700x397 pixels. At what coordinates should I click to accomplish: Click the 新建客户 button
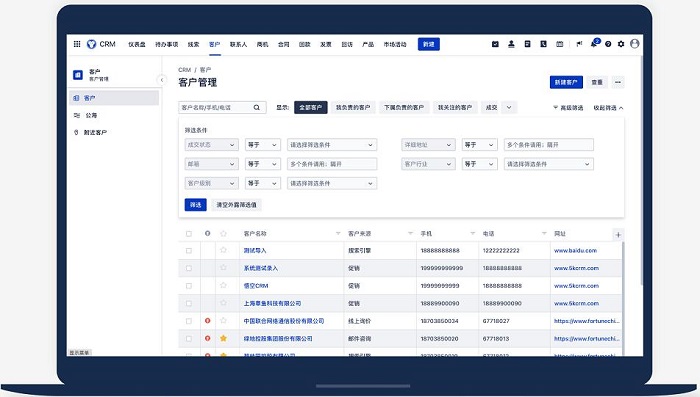[x=566, y=82]
